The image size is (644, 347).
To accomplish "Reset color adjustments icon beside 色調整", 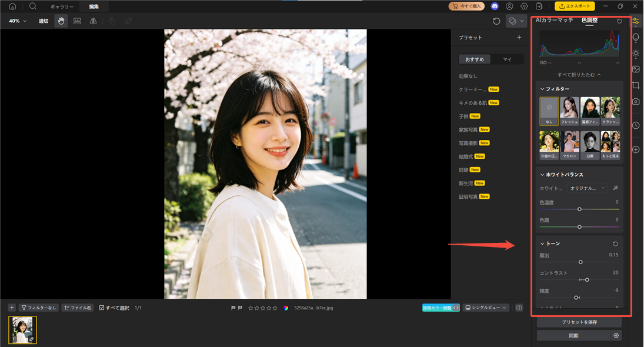I will (619, 21).
